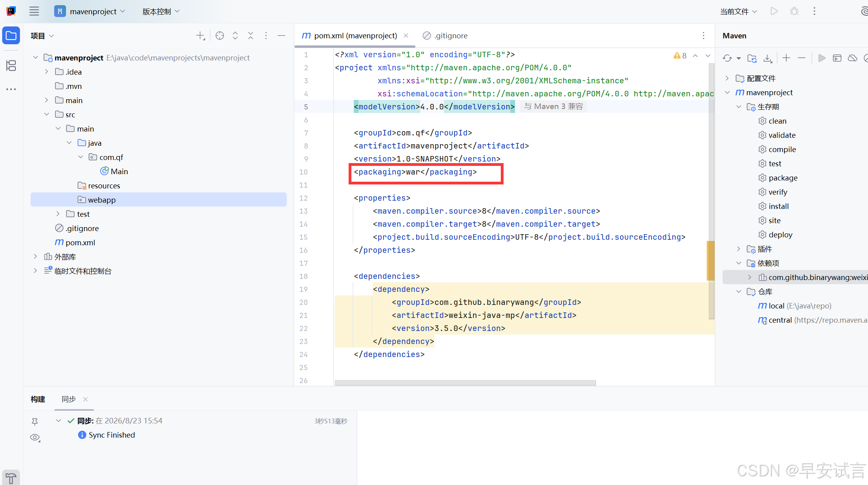
Task: Add Maven project plus icon
Action: 786,58
